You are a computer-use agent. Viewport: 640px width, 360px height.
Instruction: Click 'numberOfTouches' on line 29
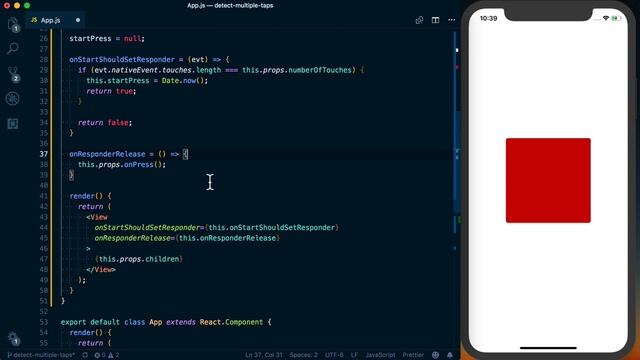coord(320,70)
